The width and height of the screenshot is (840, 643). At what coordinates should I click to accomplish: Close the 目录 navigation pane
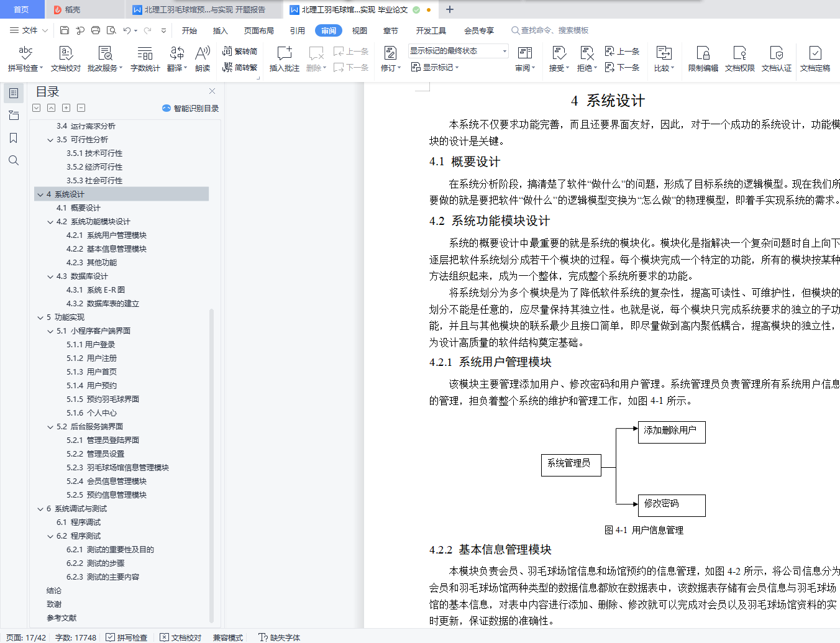click(212, 91)
